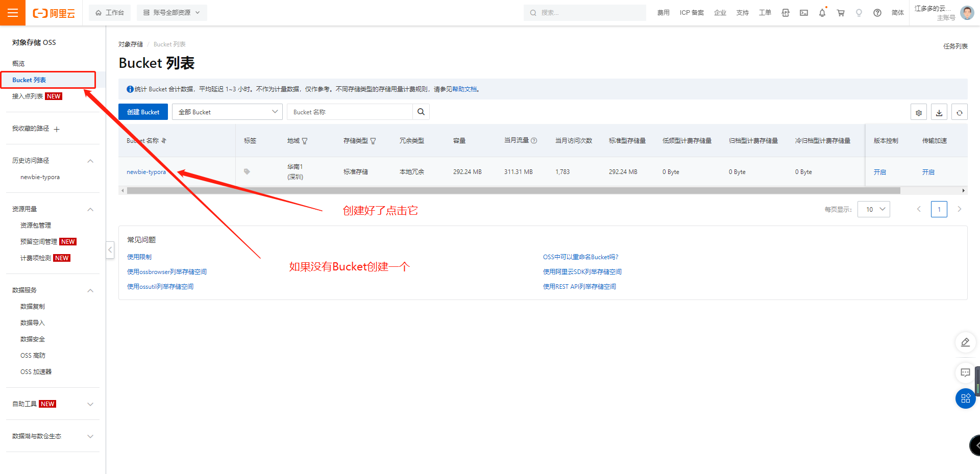This screenshot has width=980, height=474.
Task: Open table column settings gear
Action: pyautogui.click(x=919, y=112)
